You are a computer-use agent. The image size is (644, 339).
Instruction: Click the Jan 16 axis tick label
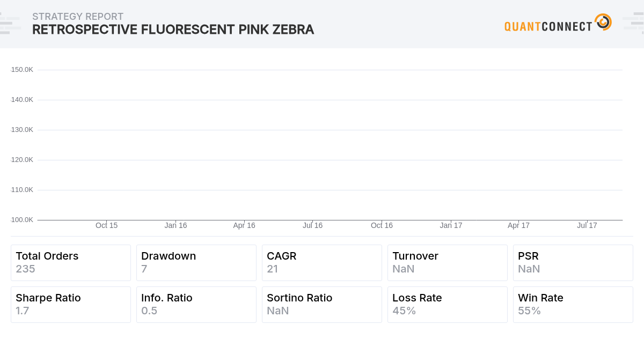(x=176, y=225)
